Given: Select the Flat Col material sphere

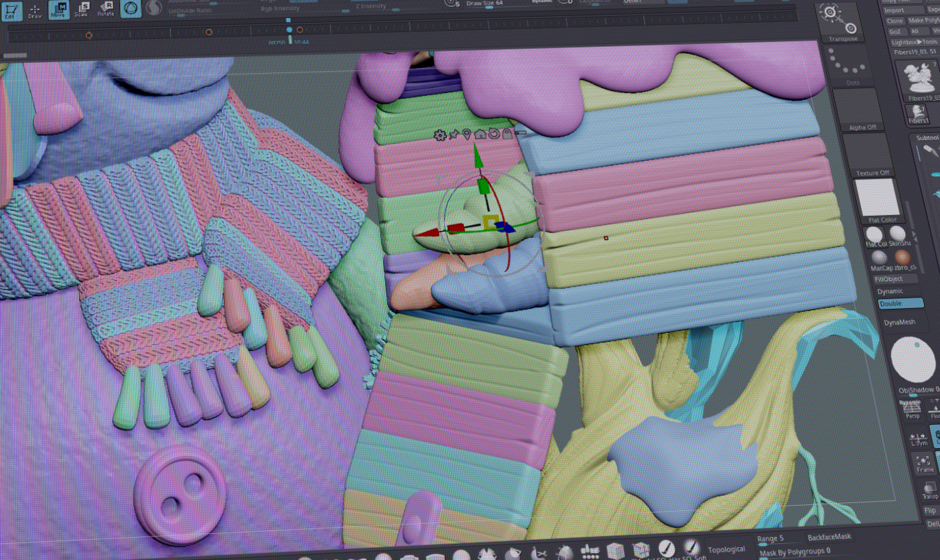Looking at the screenshot, I should [x=875, y=236].
